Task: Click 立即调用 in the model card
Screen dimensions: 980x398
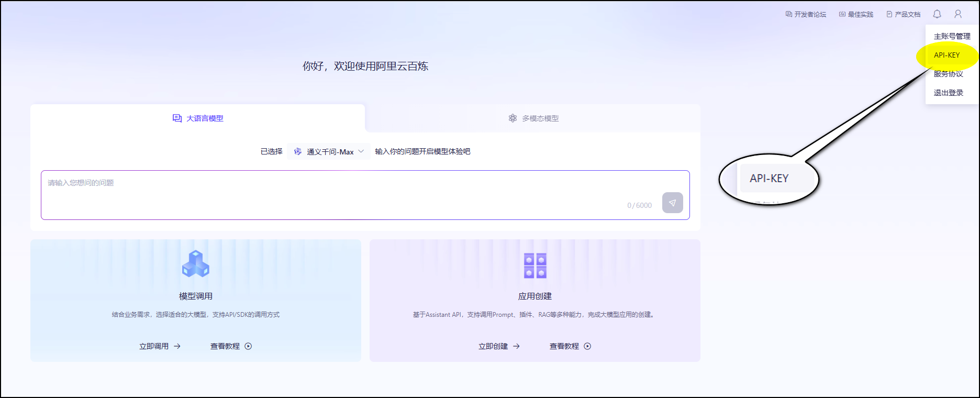Action: [154, 346]
